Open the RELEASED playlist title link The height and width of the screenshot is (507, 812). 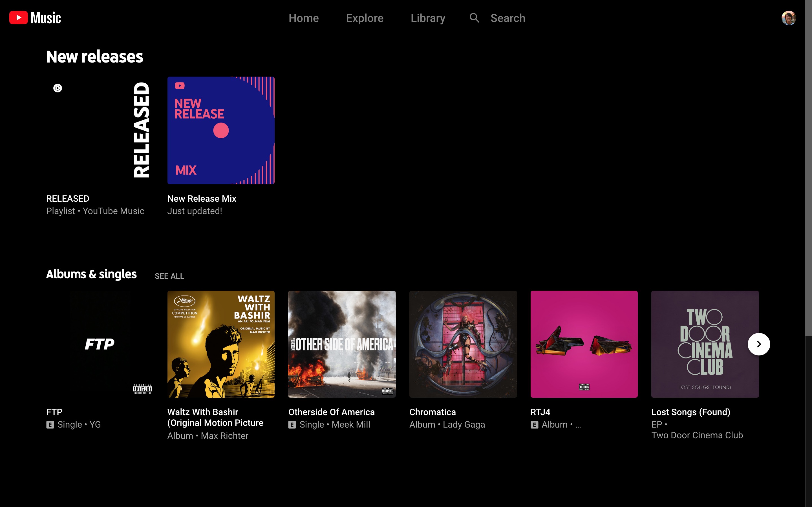coord(67,198)
